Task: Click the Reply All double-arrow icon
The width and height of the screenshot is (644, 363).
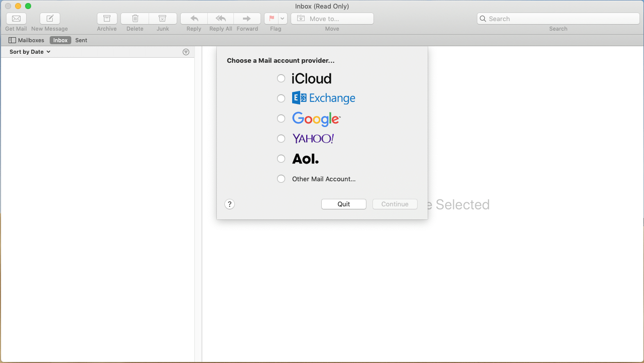Action: click(x=221, y=19)
